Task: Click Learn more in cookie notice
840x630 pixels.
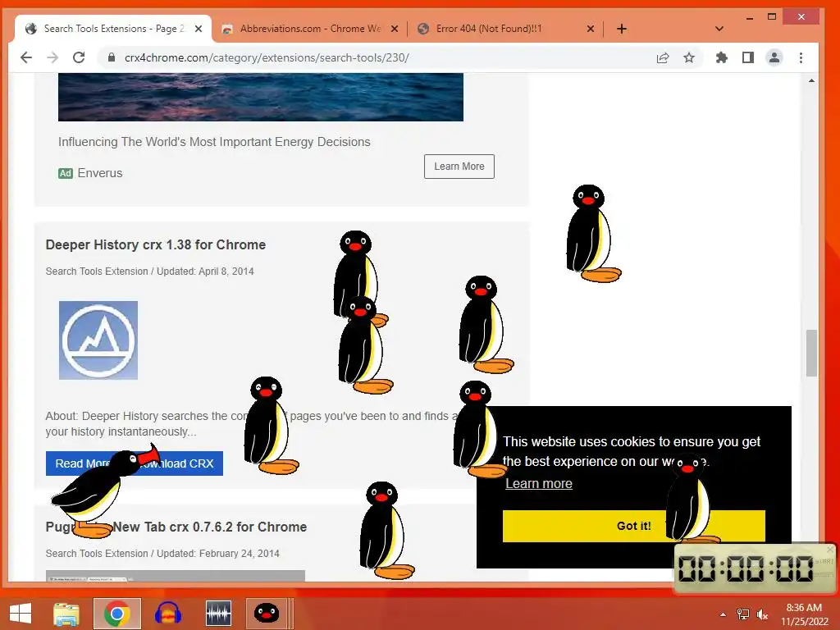Action: (539, 484)
